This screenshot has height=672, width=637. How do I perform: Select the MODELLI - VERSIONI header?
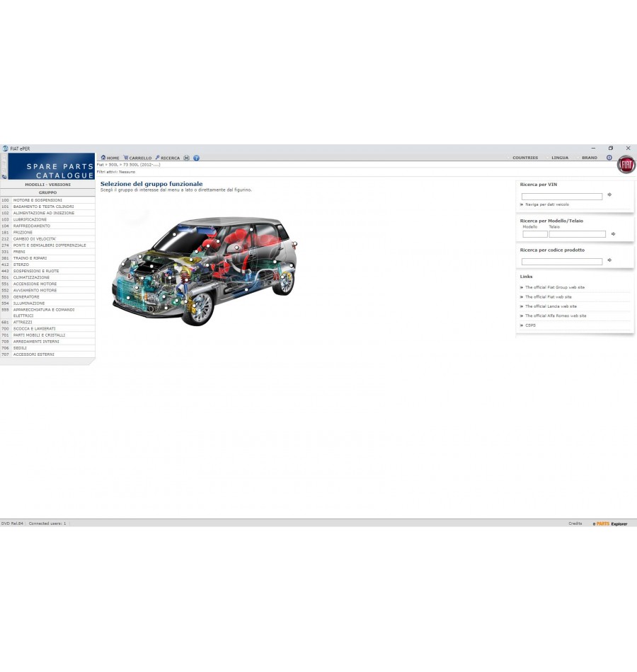47,185
